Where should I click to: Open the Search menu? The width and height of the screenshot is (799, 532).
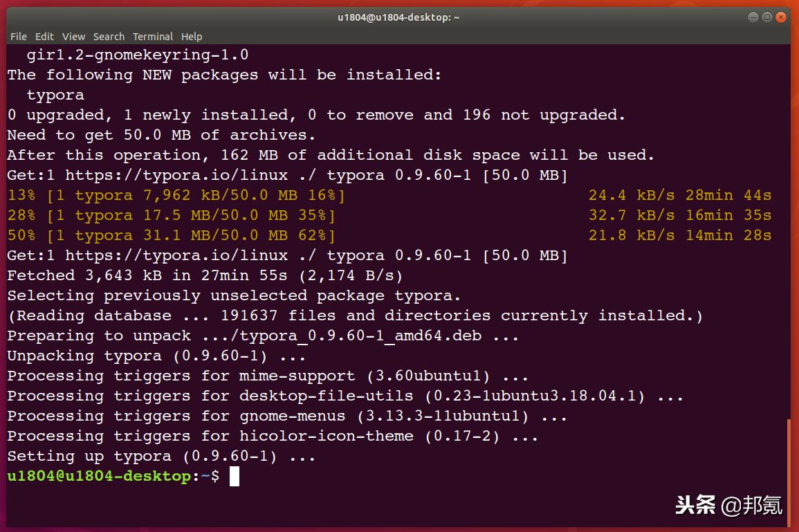tap(109, 37)
